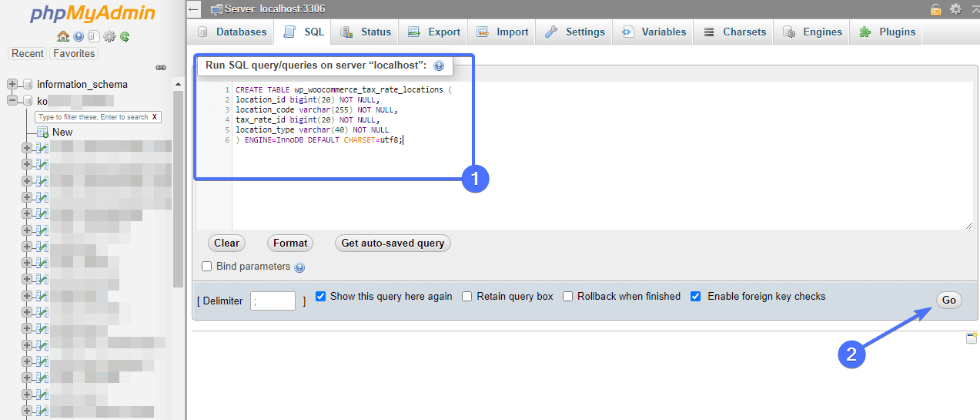Viewport: 980px width, 420px height.
Task: Open the Favorites tables list
Action: pyautogui.click(x=75, y=53)
